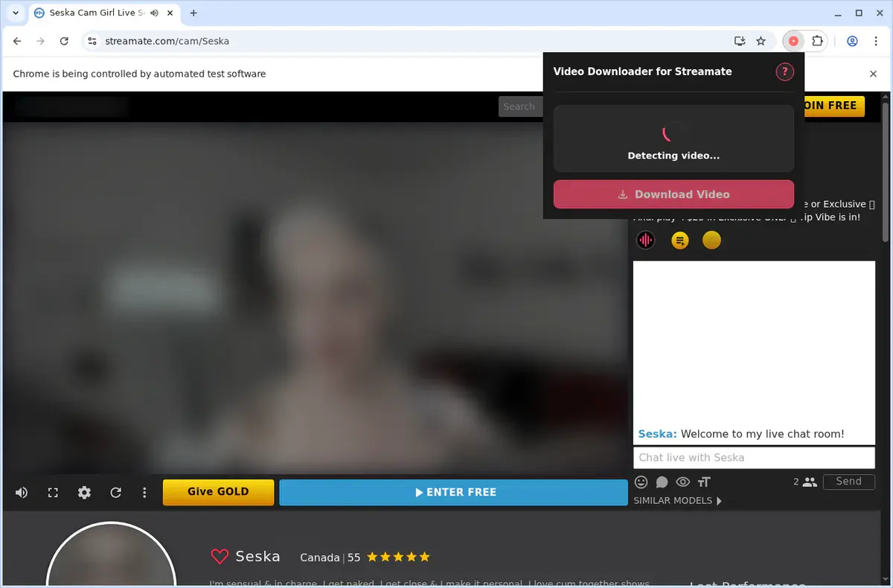
Task: Click the site Search box
Action: (521, 106)
